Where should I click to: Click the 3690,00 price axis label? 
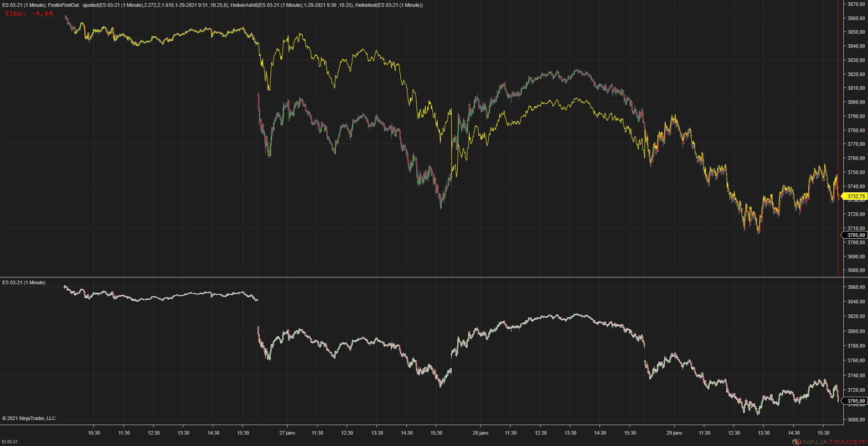tap(856, 257)
